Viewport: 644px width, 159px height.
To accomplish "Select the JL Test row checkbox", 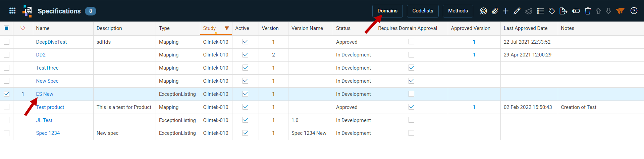I will click(6, 120).
